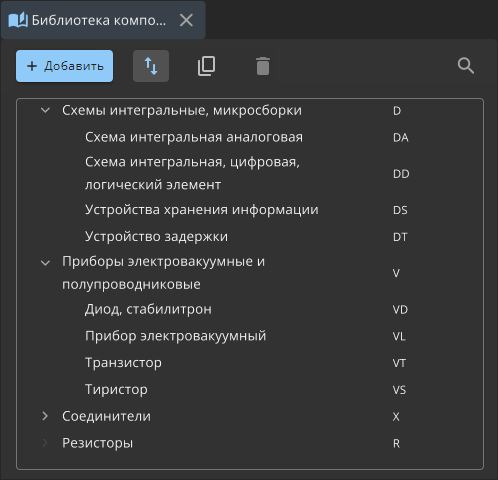Select Диод, стабилитрон item

pos(148,309)
